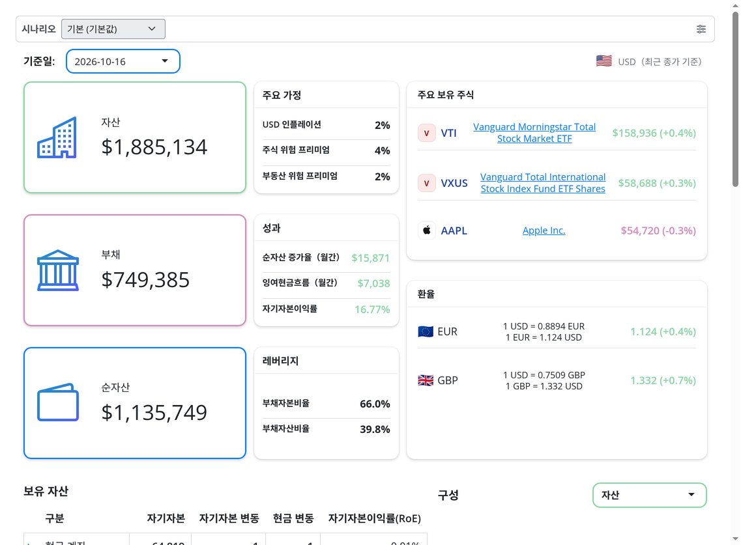Open Vanguard Morningstar Total Stock Market ETF link
Viewport: 756px width, 545px height.
534,133
